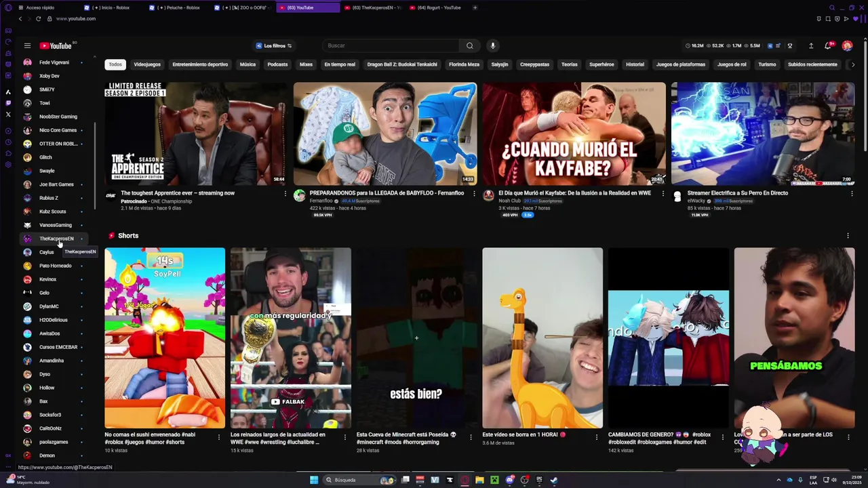The image size is (868, 488).
Task: Open options for PREPARANDONOS BABYFLOO video
Action: click(x=474, y=193)
